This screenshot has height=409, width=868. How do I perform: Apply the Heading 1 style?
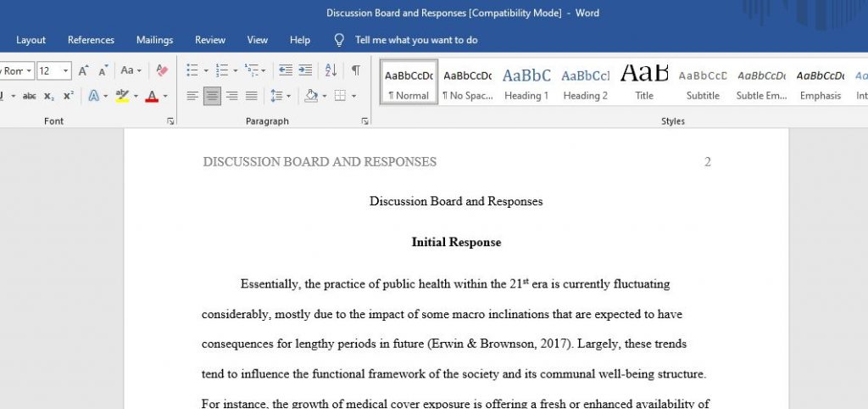click(526, 81)
